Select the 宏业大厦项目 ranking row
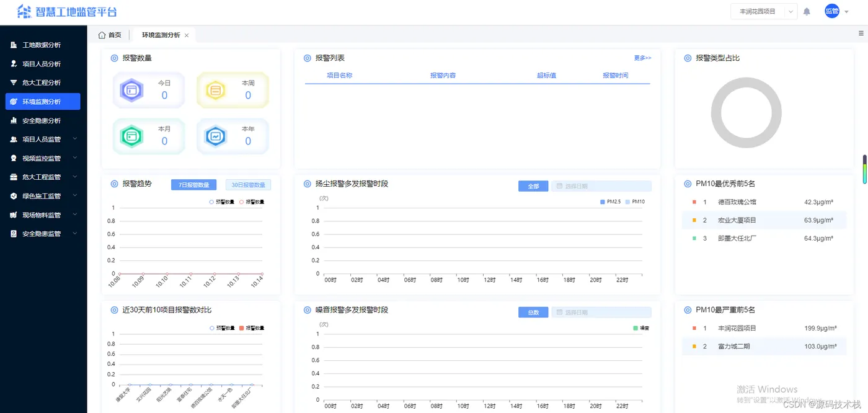The image size is (868, 413). click(x=764, y=220)
